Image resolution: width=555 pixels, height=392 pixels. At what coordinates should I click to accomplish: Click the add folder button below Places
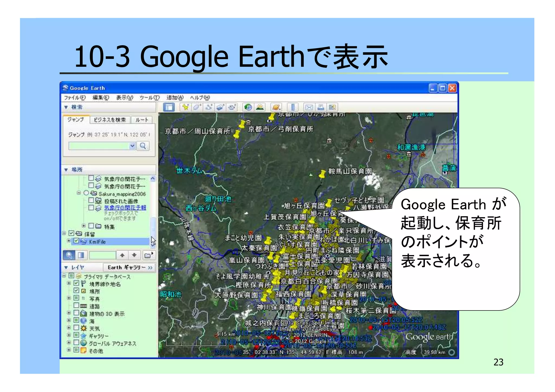point(148,255)
